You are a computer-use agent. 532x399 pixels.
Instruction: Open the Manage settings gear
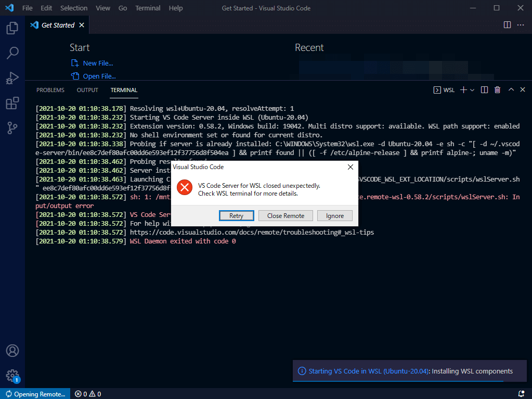(x=12, y=376)
